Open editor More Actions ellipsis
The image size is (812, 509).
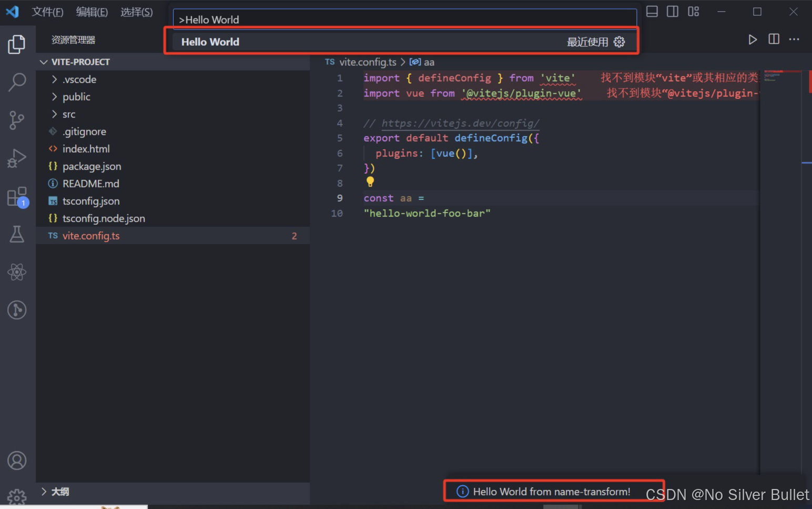coord(794,39)
